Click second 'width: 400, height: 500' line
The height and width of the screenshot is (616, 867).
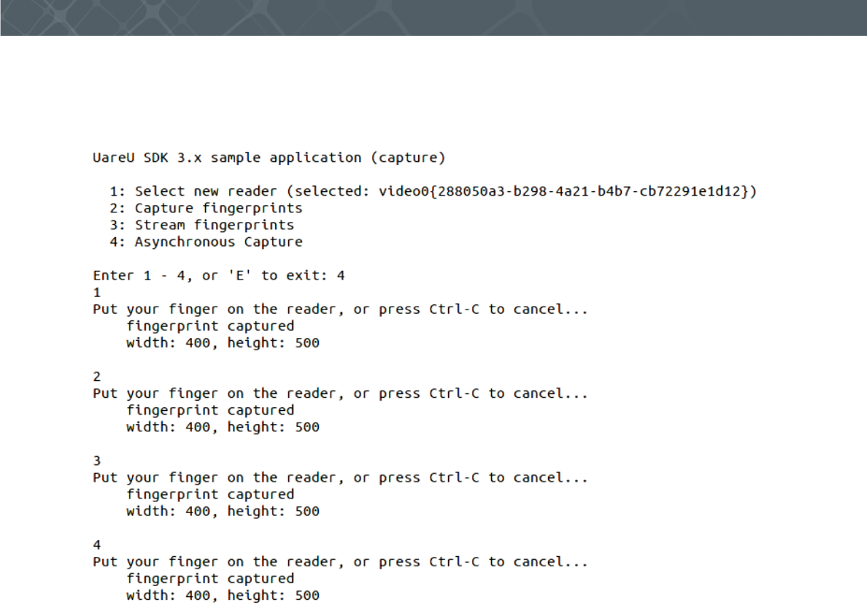click(x=223, y=427)
